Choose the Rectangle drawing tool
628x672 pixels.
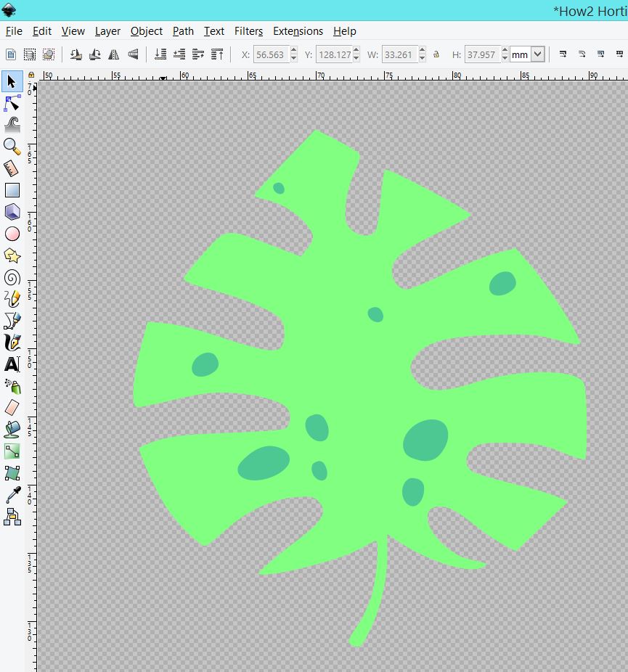12,190
